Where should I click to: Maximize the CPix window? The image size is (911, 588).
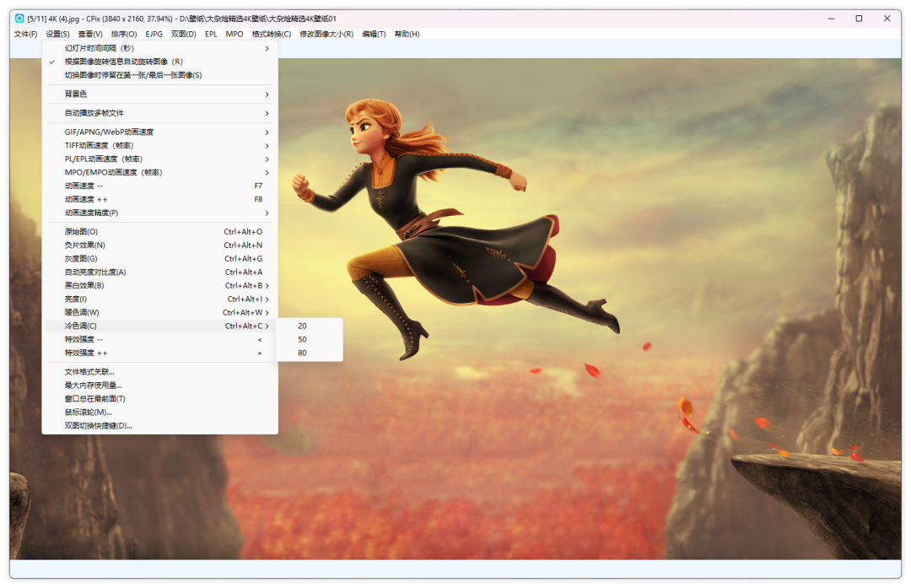pos(859,18)
